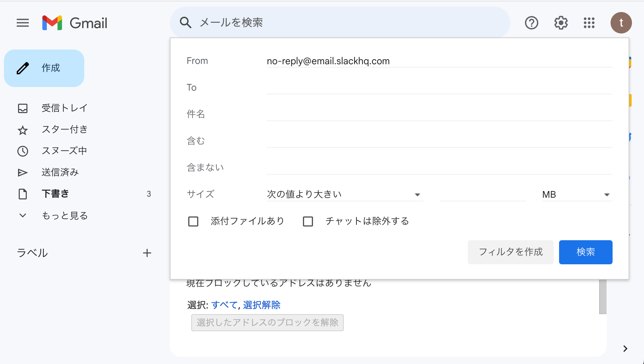Click the inbox tray icon
Image resolution: width=644 pixels, height=364 pixels.
pos(23,108)
